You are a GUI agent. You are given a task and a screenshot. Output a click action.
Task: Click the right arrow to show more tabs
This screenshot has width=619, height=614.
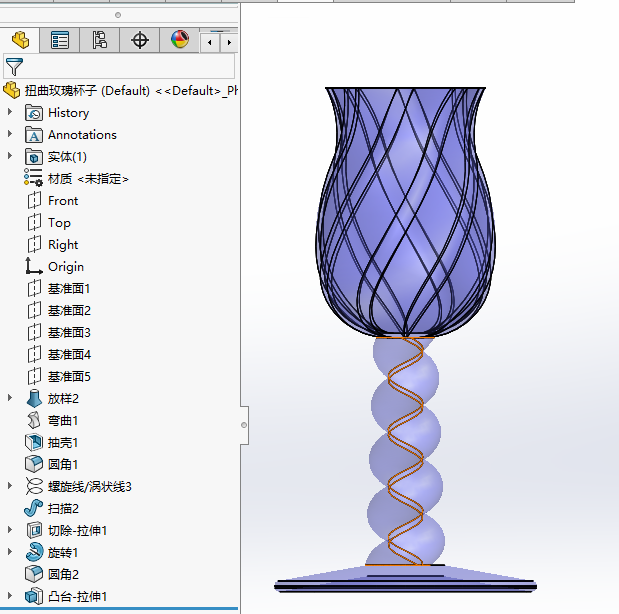pyautogui.click(x=229, y=42)
